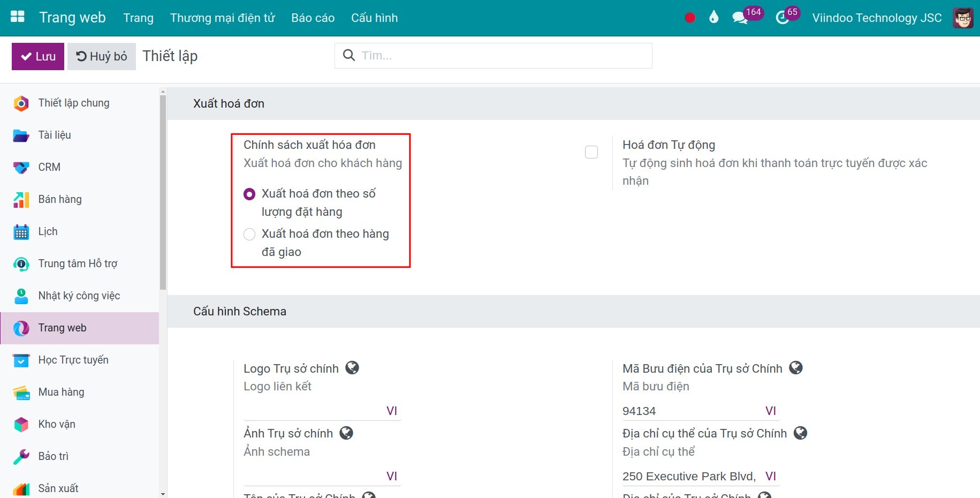Image resolution: width=980 pixels, height=498 pixels.
Task: Click the Huỷ bỏ discard button
Action: coord(102,56)
